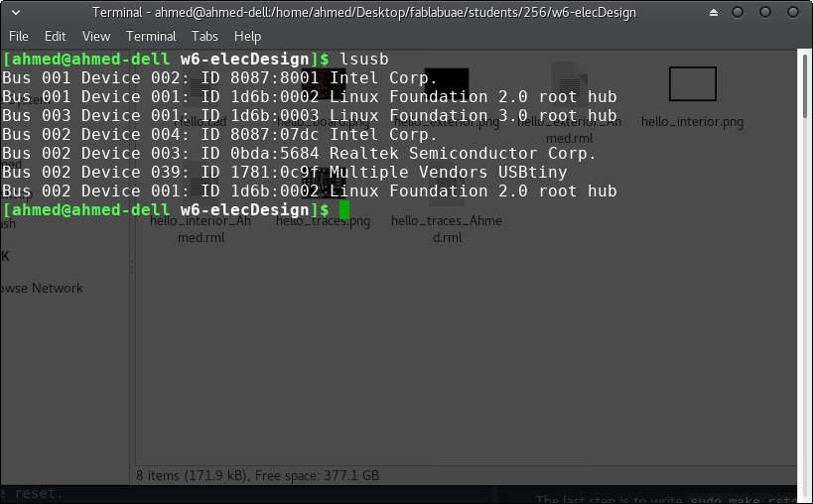Click the line with ID 1d6b:0003 Linux Foundation 3.0 root hub
Screen dimensions: 813x504
[x=310, y=115]
